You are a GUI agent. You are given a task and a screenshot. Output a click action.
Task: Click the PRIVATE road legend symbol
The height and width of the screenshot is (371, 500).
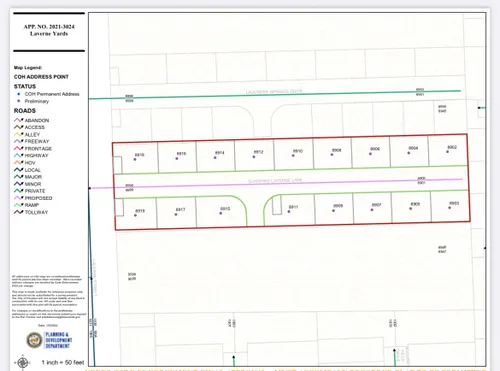pyautogui.click(x=19, y=191)
